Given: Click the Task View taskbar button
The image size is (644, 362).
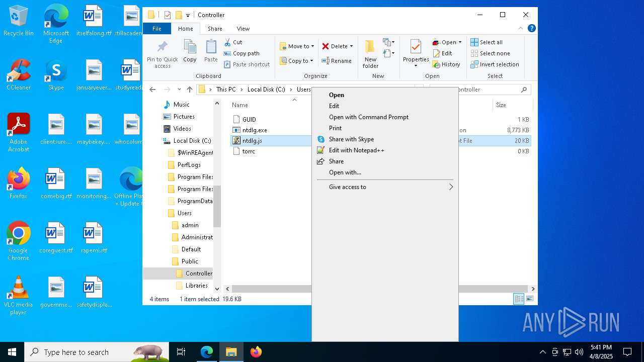Looking at the screenshot, I should pyautogui.click(x=181, y=352).
